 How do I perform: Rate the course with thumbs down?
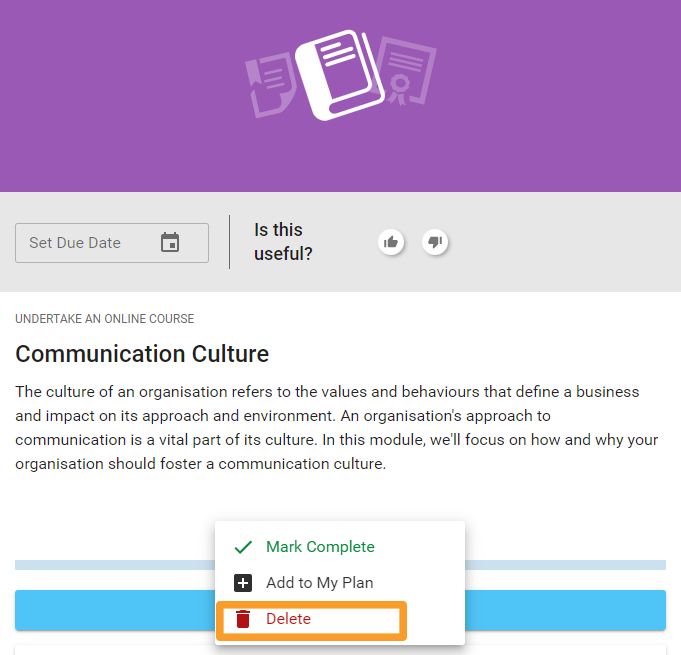coord(434,242)
